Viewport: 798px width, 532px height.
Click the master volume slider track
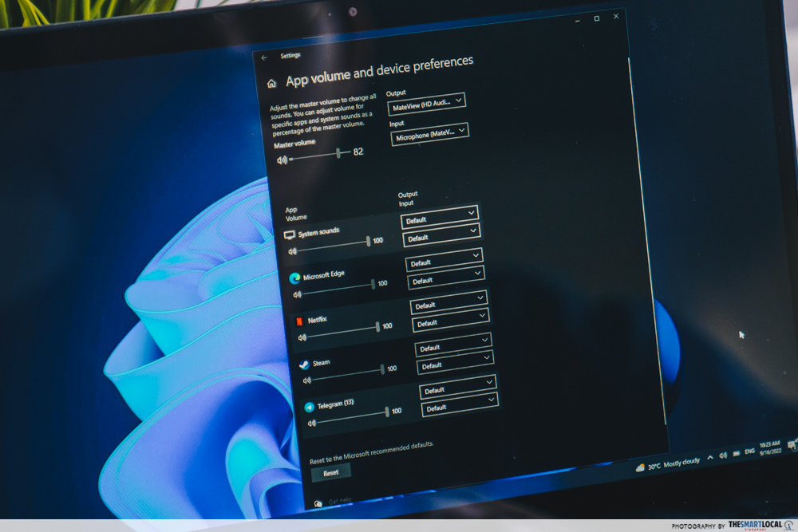[314, 156]
